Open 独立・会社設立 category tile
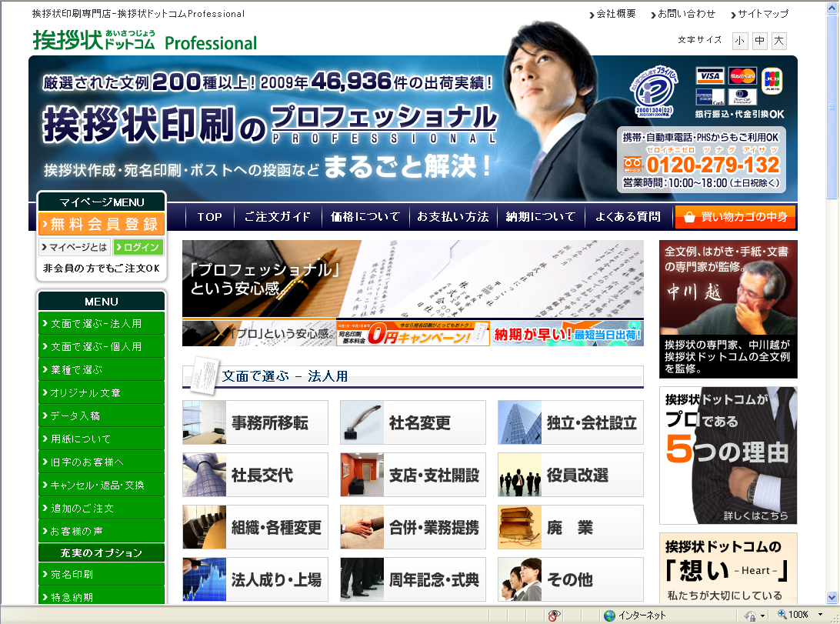Image resolution: width=840 pixels, height=624 pixels. [x=571, y=422]
